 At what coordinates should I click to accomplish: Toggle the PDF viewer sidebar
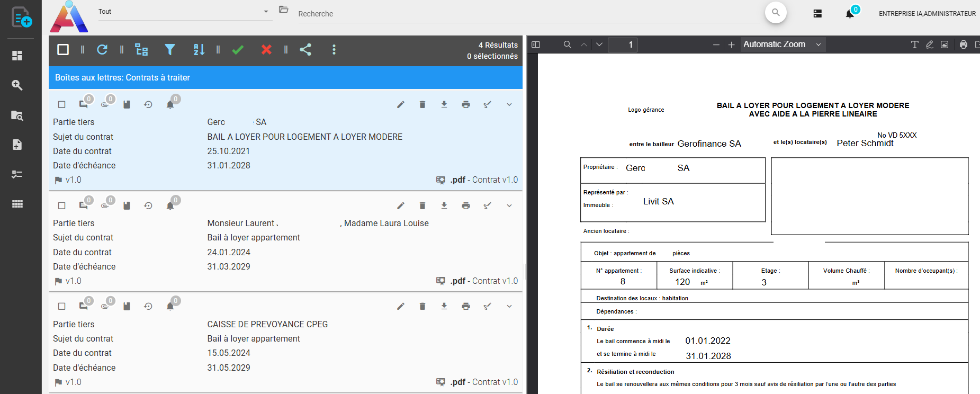pyautogui.click(x=536, y=45)
